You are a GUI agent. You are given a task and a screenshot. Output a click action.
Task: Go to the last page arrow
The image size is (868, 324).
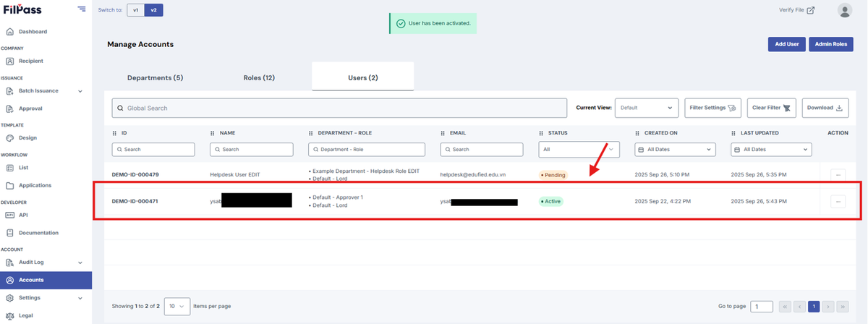[x=843, y=307]
